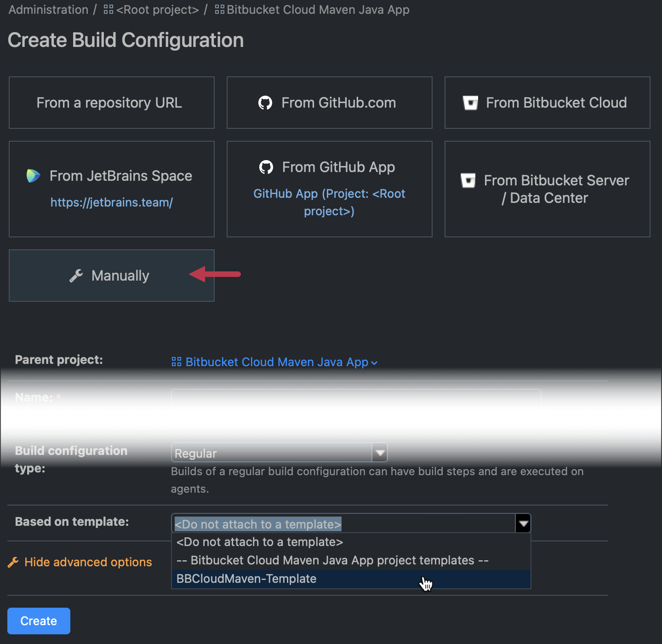Image resolution: width=662 pixels, height=644 pixels.
Task: Open the Administration breadcrumb link
Action: tap(48, 10)
